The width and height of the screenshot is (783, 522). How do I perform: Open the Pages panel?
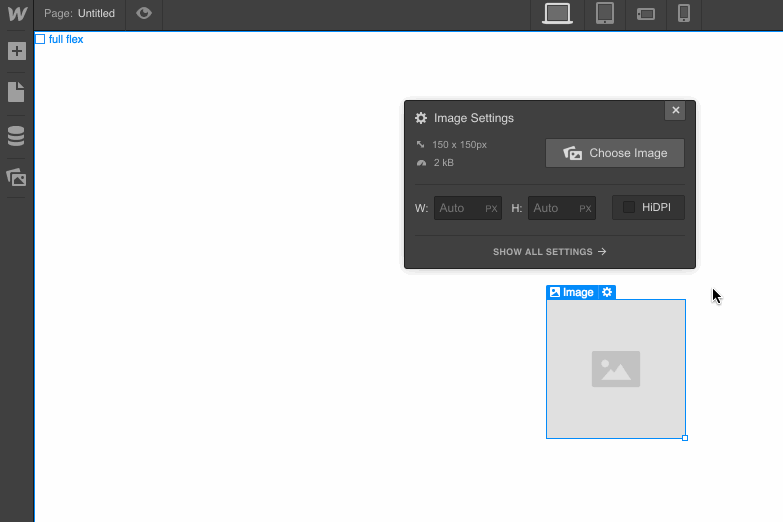[16, 92]
